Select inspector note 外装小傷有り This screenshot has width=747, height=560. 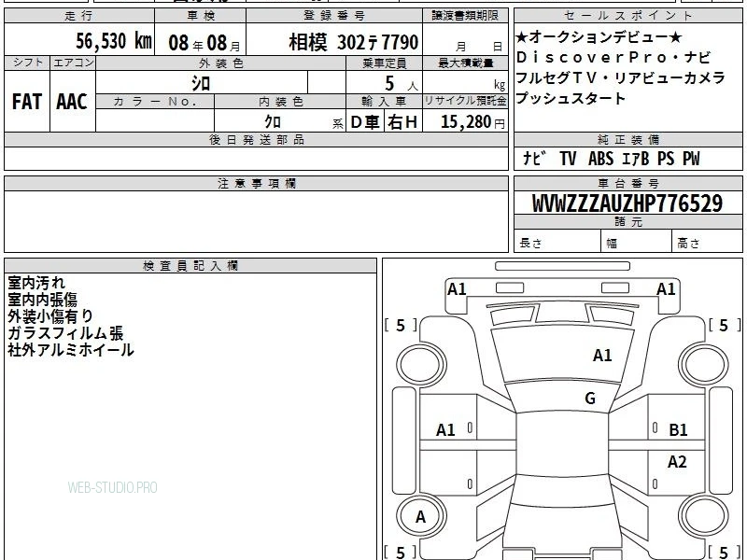pyautogui.click(x=50, y=315)
